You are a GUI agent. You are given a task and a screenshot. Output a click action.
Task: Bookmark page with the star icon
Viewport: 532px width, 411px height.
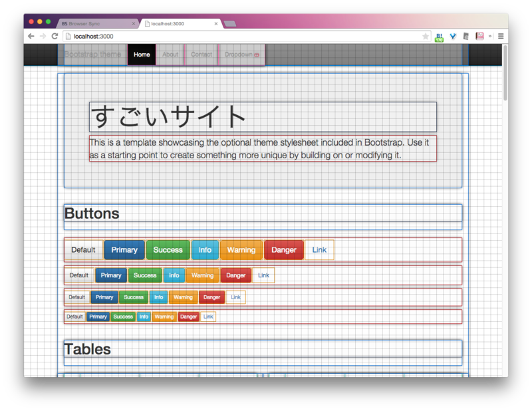click(x=425, y=37)
